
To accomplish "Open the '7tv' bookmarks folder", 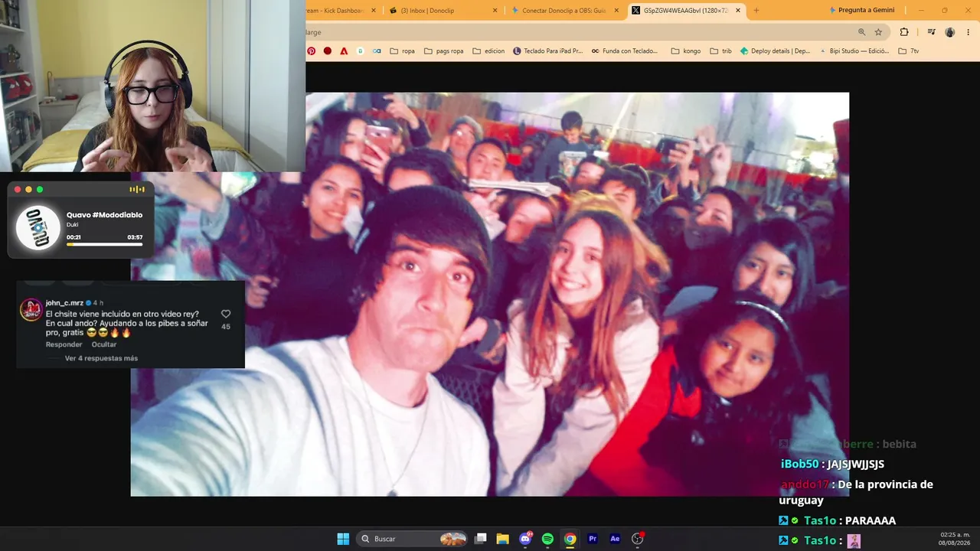I will coord(908,51).
